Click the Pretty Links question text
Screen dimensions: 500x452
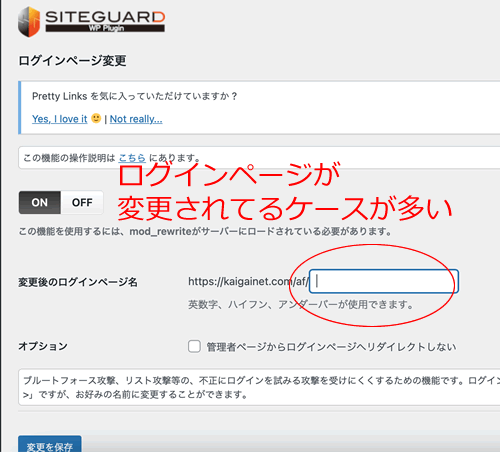click(134, 96)
